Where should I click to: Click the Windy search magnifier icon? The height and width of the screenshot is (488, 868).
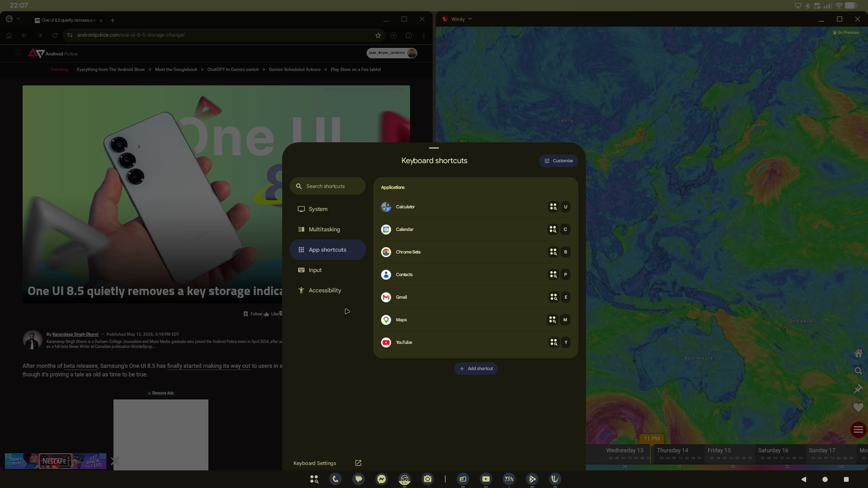[x=858, y=371]
